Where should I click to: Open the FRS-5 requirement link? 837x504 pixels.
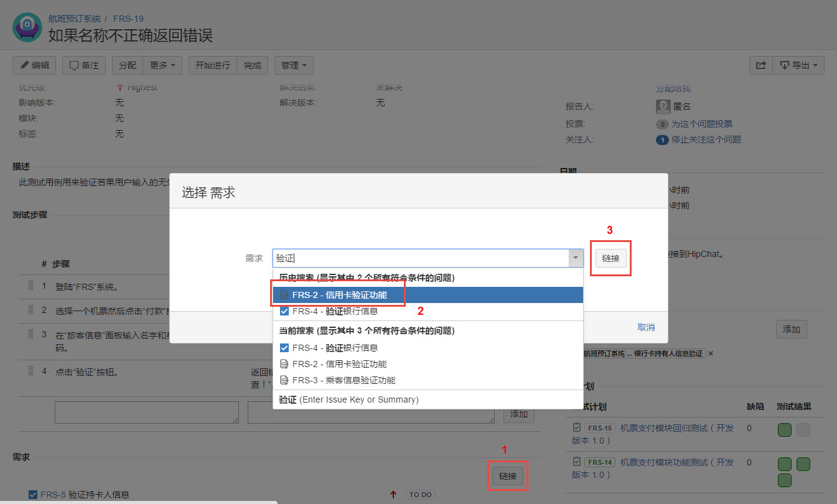pos(53,495)
